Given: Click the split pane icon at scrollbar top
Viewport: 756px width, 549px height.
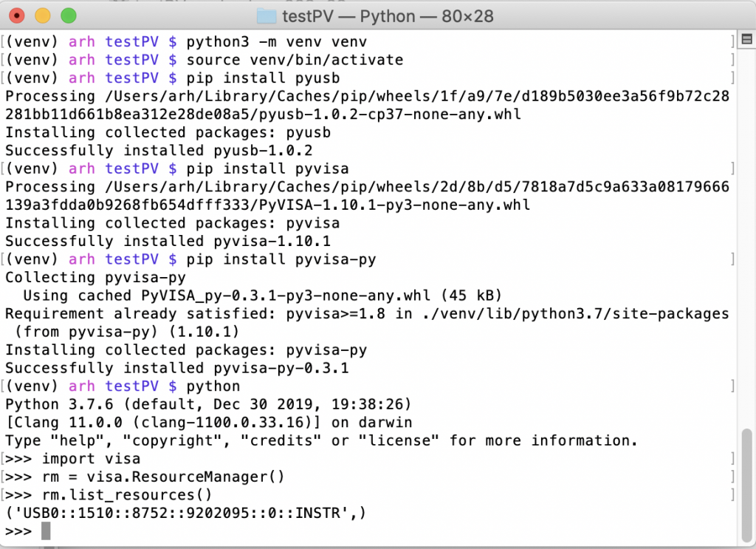Looking at the screenshot, I should click(746, 39).
